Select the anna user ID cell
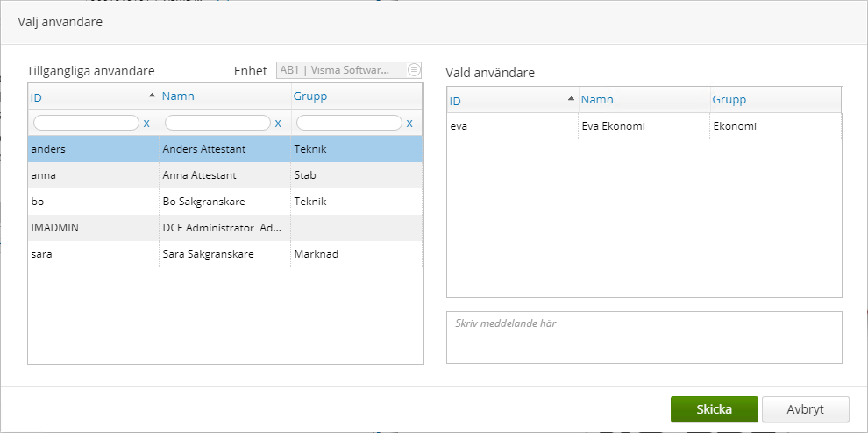868x433 pixels. [x=94, y=175]
